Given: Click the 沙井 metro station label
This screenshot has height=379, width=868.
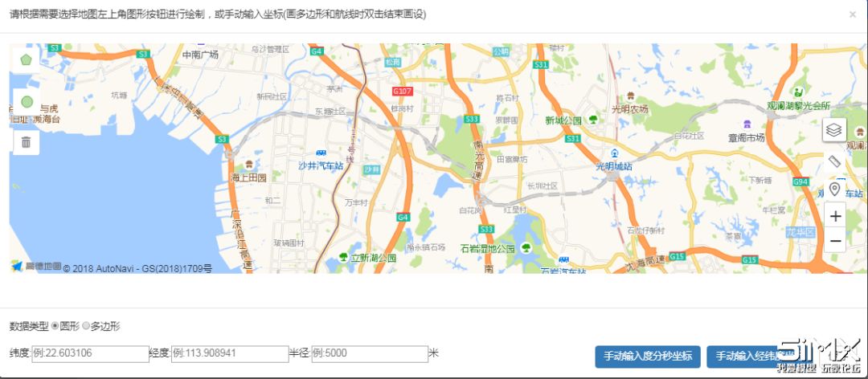Looking at the screenshot, I should [371, 169].
